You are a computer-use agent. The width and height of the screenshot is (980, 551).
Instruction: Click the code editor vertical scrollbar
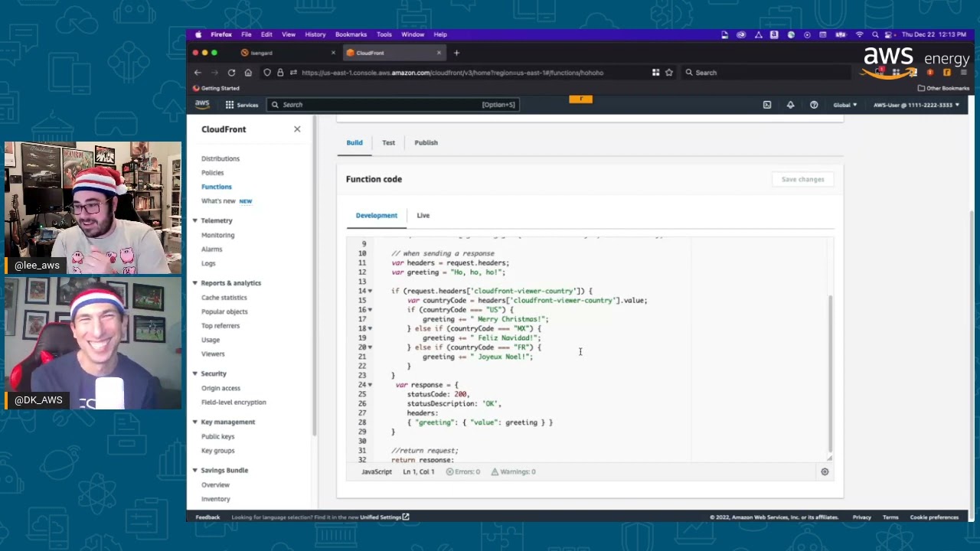click(830, 375)
